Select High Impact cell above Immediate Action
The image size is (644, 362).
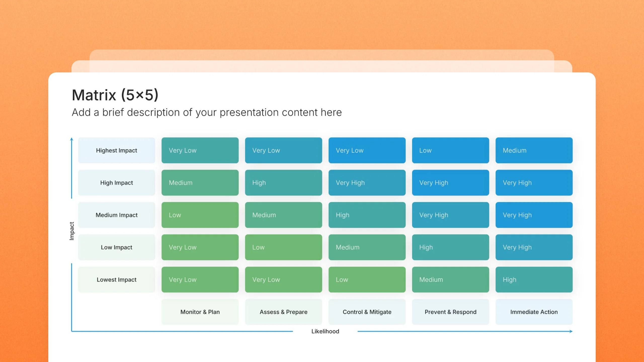(534, 183)
